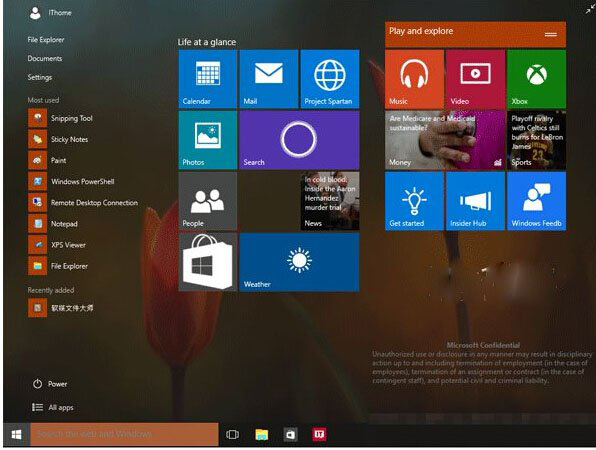
Task: Open the Money tile about Medicare
Action: click(445, 140)
